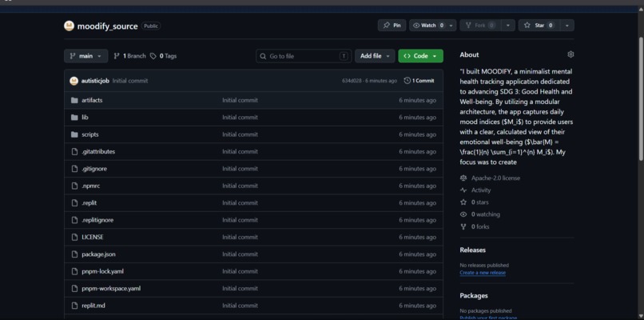This screenshot has height=320, width=644.
Task: Click the artifacts folder icon
Action: [x=74, y=100]
